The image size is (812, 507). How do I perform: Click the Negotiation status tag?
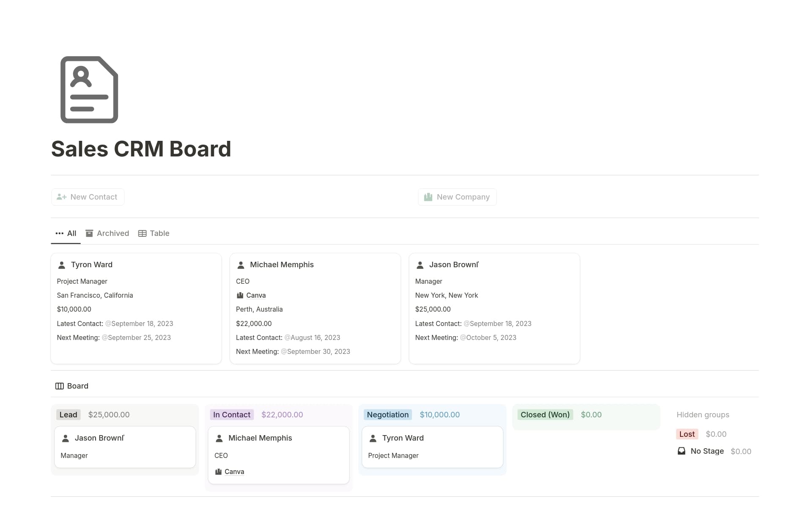pyautogui.click(x=387, y=414)
